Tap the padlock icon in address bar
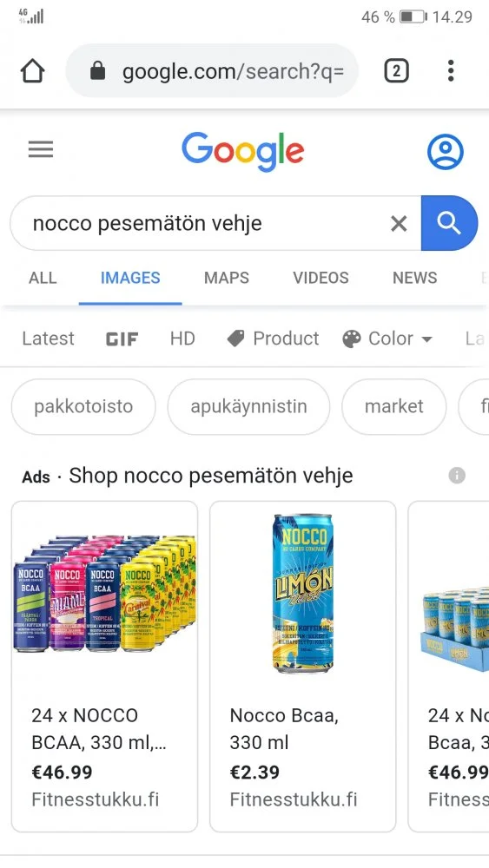This screenshot has height=868, width=489. (98, 71)
